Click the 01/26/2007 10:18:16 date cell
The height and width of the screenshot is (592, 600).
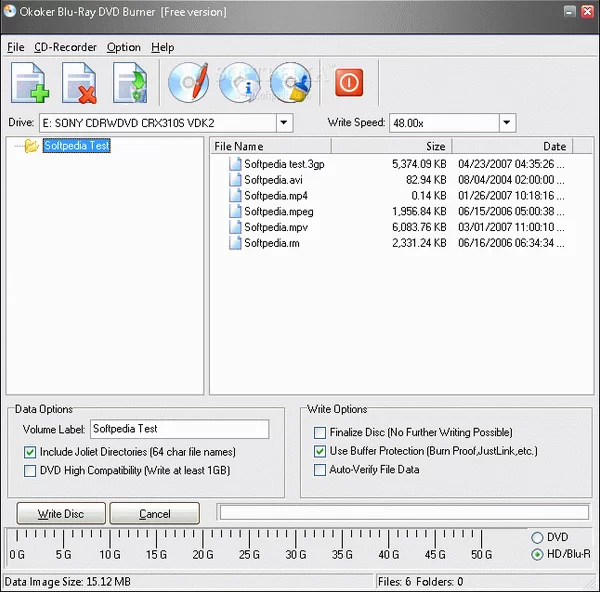pyautogui.click(x=511, y=196)
